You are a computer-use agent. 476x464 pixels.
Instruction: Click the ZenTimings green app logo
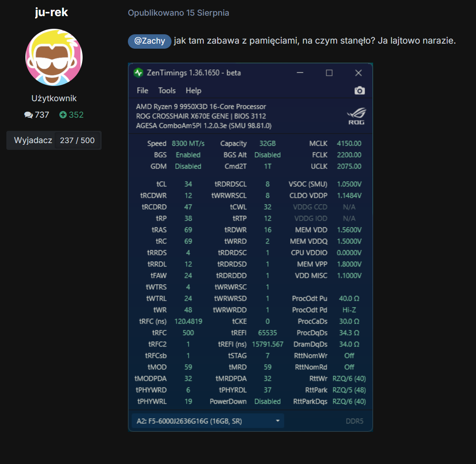(x=138, y=73)
